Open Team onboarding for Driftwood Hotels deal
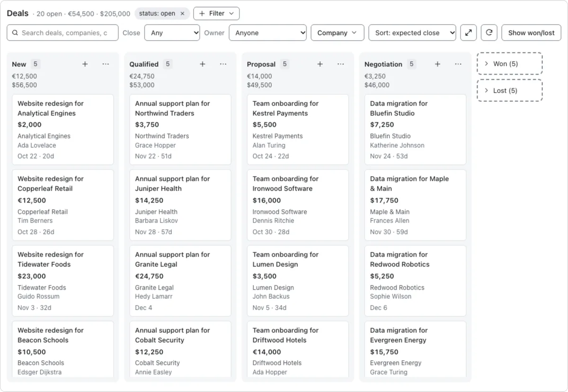The height and width of the screenshot is (392, 568). point(298,349)
